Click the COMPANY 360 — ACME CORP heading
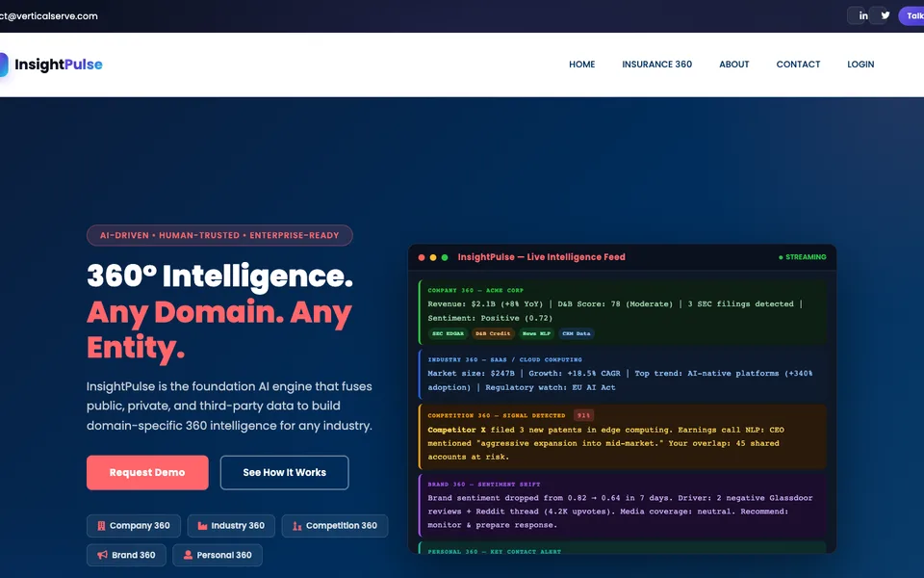 (475, 290)
